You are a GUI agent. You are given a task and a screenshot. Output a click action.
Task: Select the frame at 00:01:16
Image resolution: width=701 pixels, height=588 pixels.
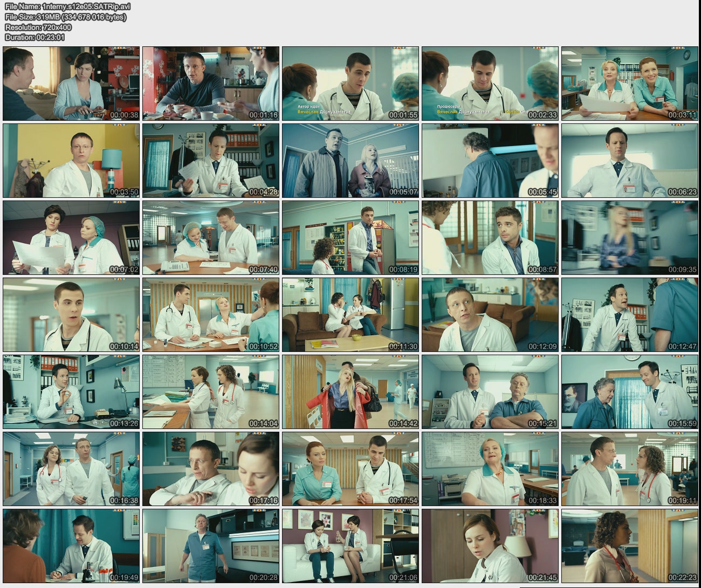point(211,84)
